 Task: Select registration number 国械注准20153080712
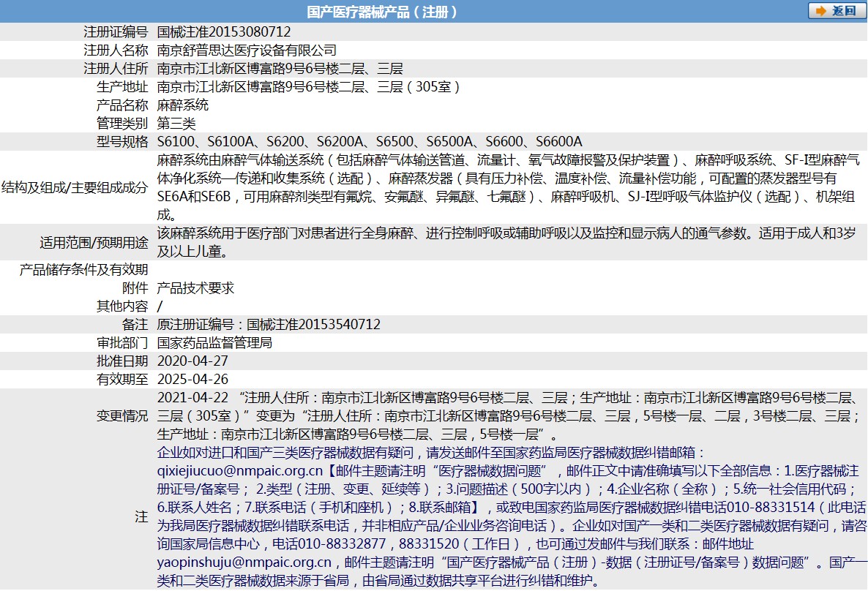click(224, 32)
